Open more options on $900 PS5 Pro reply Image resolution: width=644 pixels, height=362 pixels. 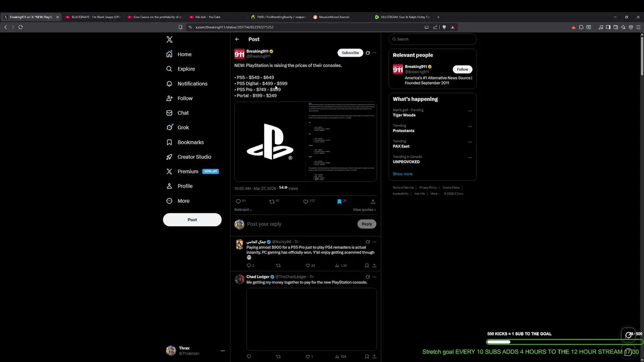click(374, 242)
